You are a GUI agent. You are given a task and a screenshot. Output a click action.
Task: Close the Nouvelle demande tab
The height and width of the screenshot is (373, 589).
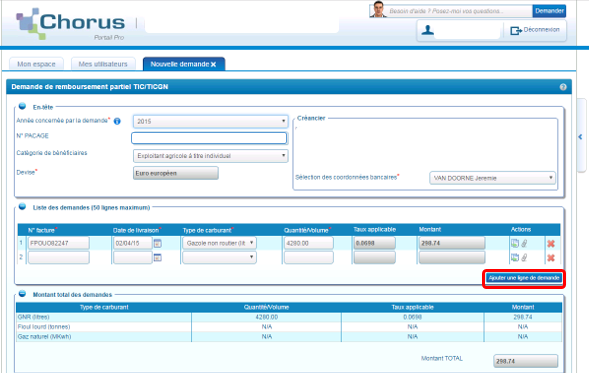point(213,65)
